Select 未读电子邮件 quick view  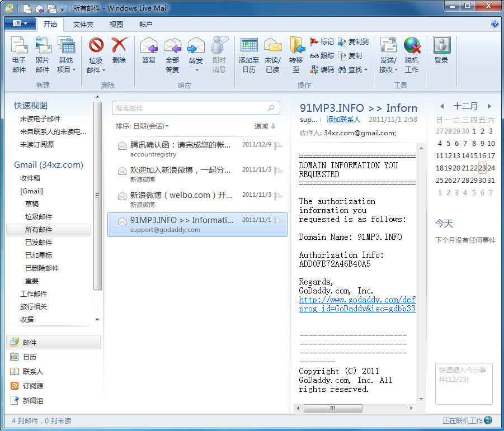tap(40, 119)
